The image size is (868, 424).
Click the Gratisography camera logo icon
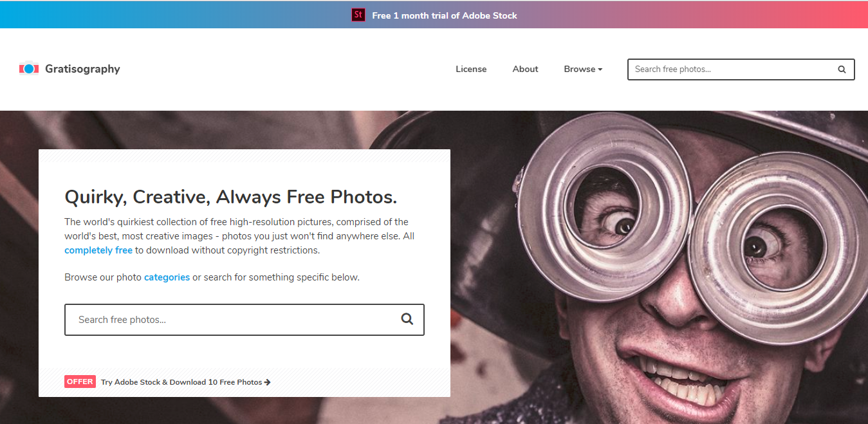coord(29,68)
